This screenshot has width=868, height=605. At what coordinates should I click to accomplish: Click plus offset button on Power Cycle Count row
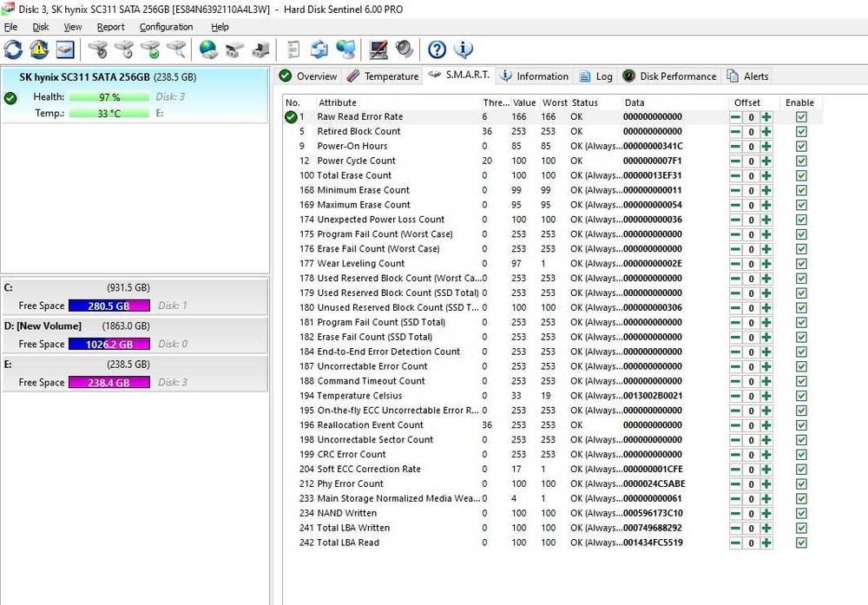click(x=766, y=161)
